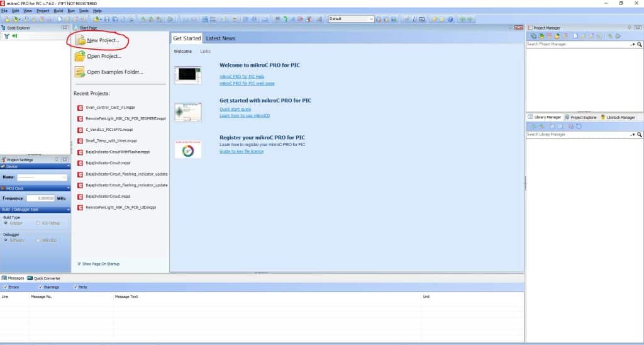The width and height of the screenshot is (644, 345).
Task: Toggle the Errors filter checkbox
Action: click(x=4, y=287)
